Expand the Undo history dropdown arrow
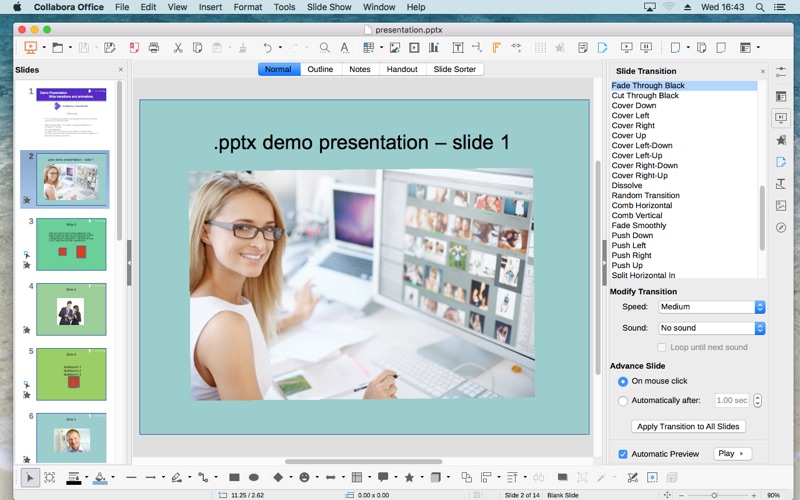This screenshot has height=500, width=800. click(x=280, y=47)
